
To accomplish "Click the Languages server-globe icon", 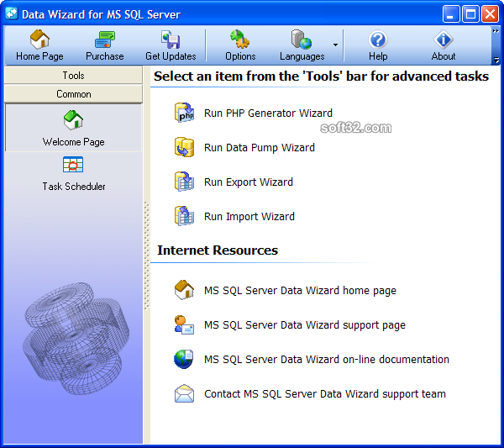I will coord(302,40).
